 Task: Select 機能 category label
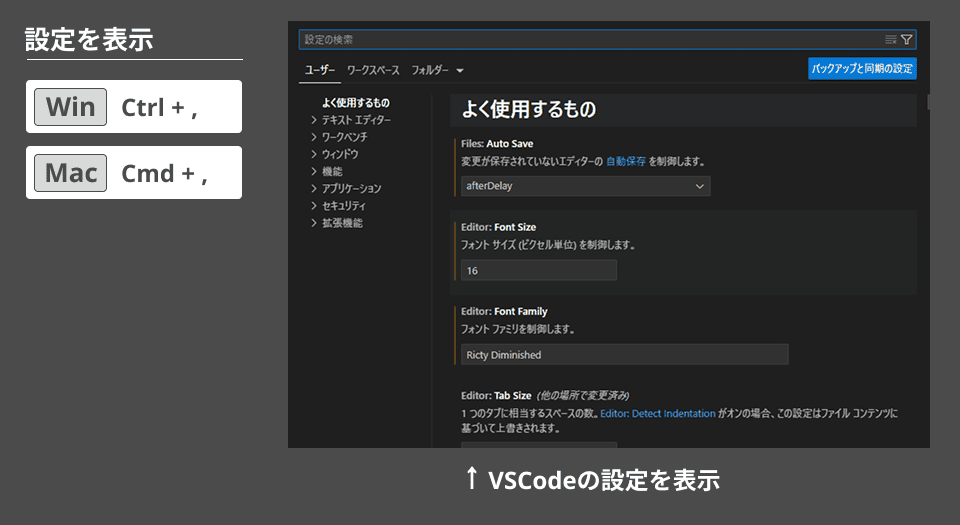(x=332, y=171)
